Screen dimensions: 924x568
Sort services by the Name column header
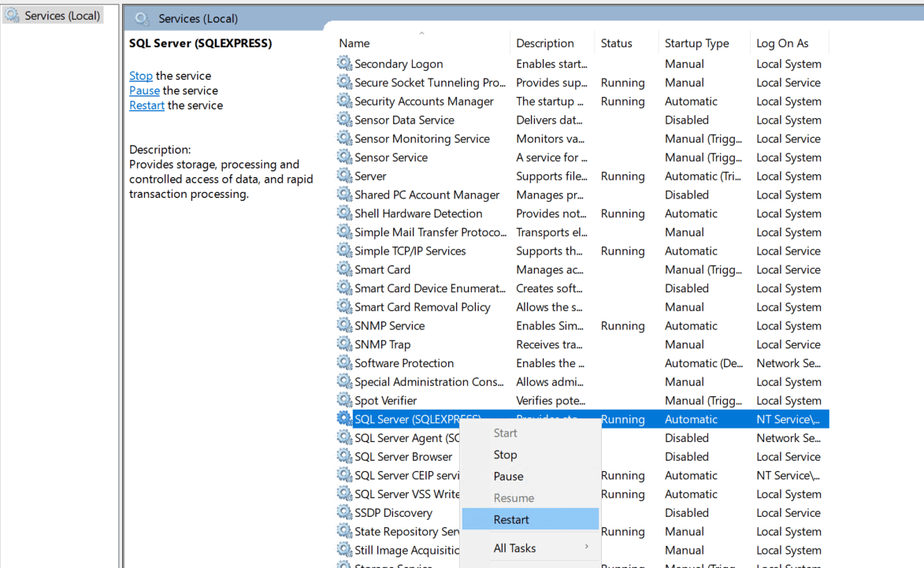(354, 43)
